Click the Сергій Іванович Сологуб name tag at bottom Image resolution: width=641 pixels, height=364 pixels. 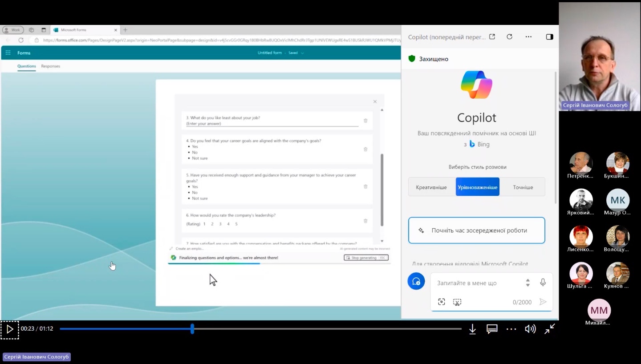[37, 357]
